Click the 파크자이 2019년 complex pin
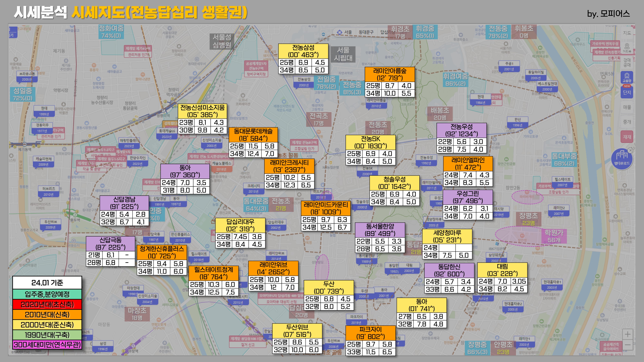The width and height of the screenshot is (644, 362). pos(356,320)
